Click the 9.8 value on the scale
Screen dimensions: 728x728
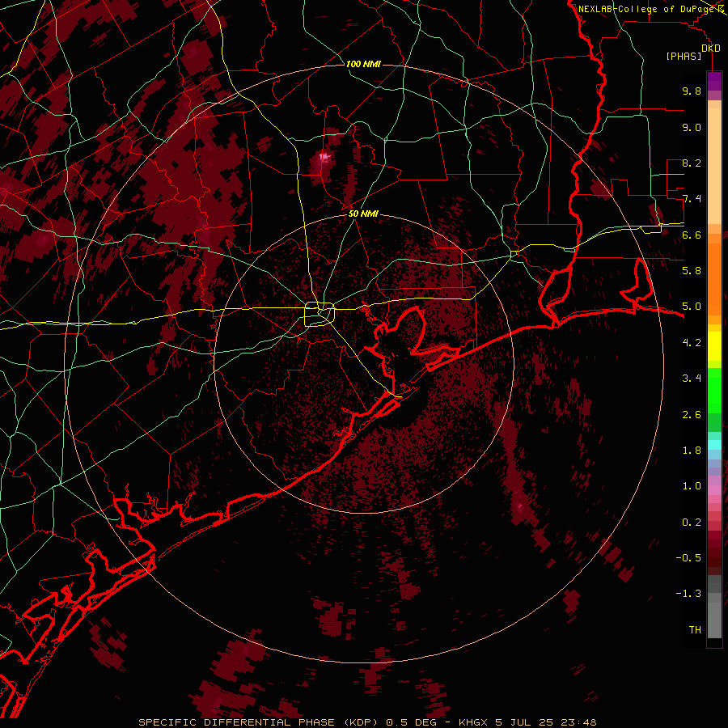pyautogui.click(x=692, y=91)
